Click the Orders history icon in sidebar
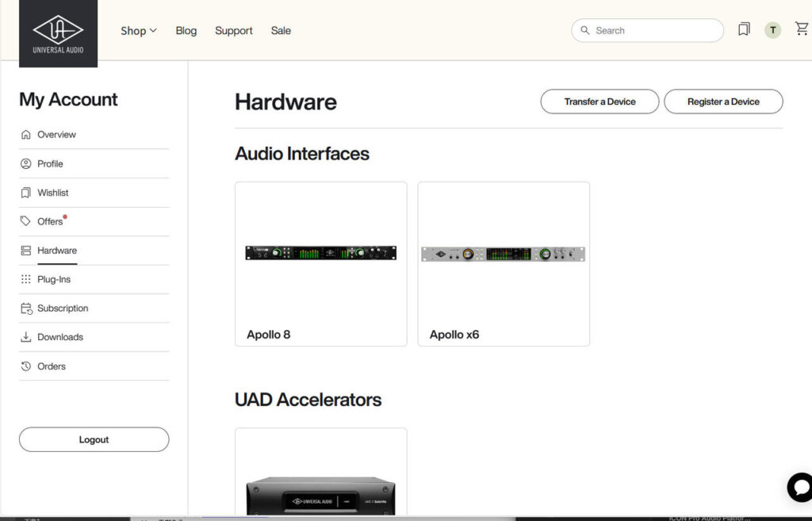 [26, 366]
